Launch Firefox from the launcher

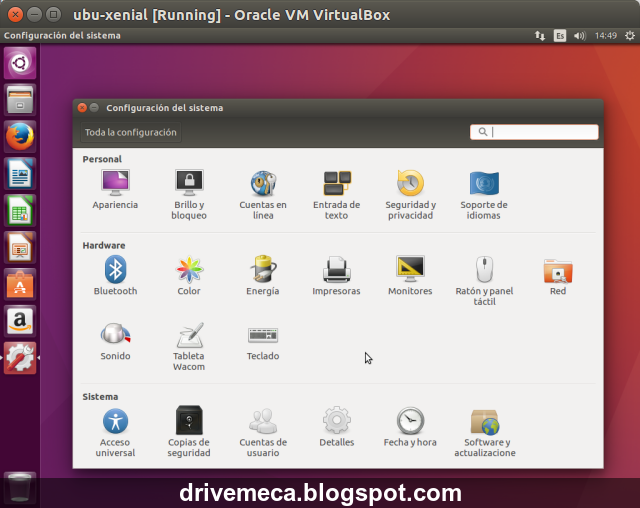coord(20,137)
